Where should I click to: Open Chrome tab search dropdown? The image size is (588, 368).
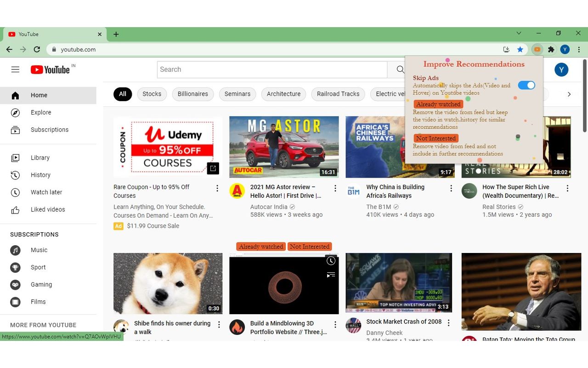(519, 33)
